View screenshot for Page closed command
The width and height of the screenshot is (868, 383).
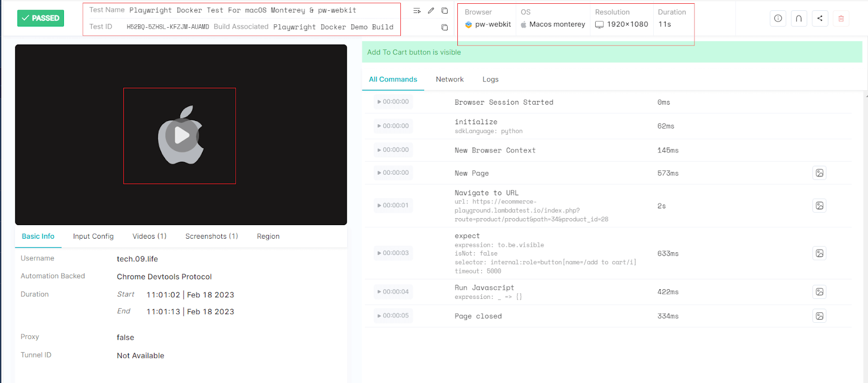pyautogui.click(x=819, y=316)
